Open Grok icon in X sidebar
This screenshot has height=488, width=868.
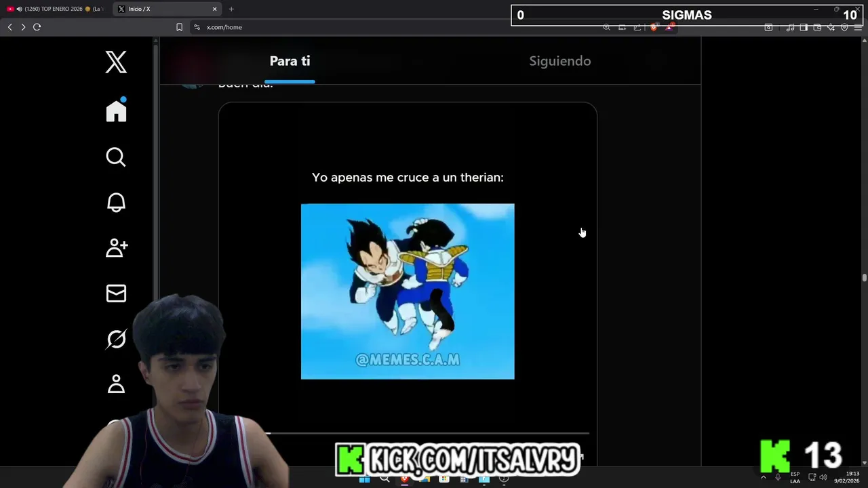click(x=116, y=338)
